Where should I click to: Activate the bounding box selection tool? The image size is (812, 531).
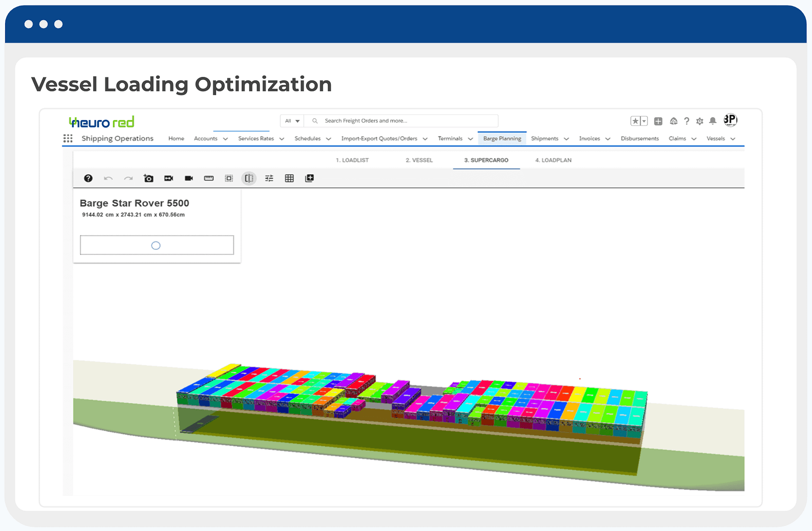(x=229, y=178)
